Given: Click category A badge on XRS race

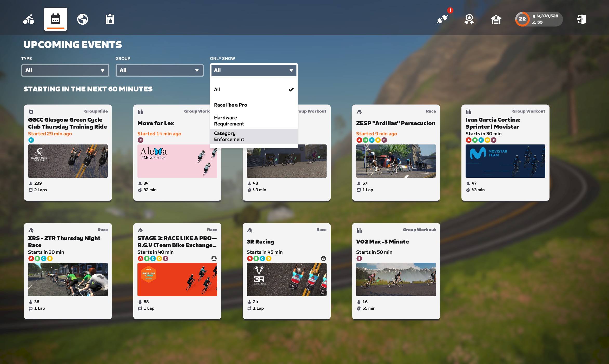Looking at the screenshot, I should point(31,259).
